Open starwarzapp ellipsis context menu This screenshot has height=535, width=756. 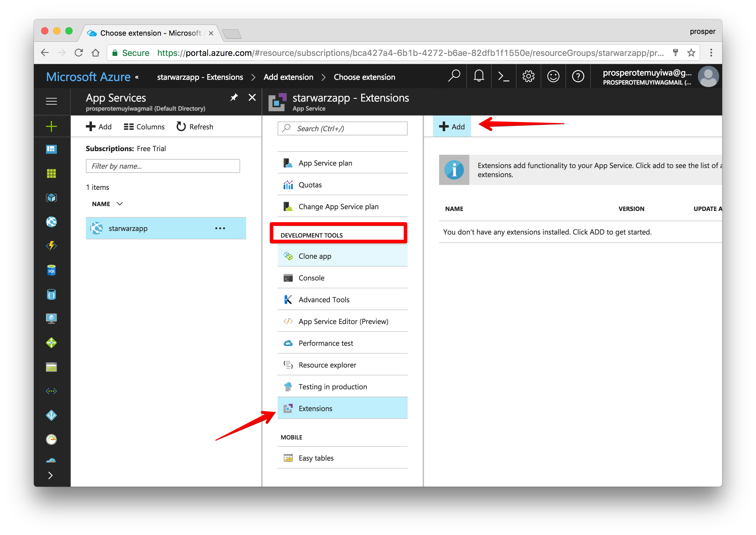(220, 228)
